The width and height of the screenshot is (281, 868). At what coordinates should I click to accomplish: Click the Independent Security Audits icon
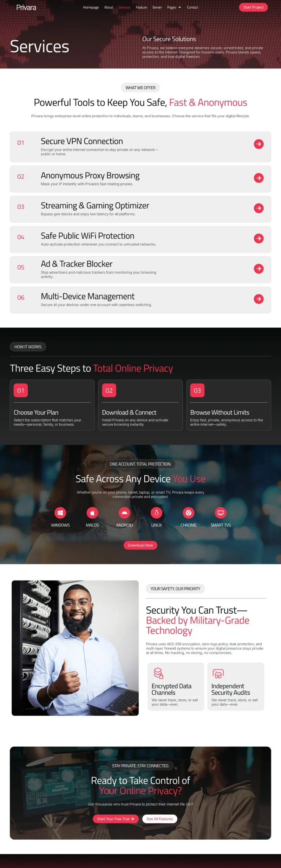click(218, 673)
